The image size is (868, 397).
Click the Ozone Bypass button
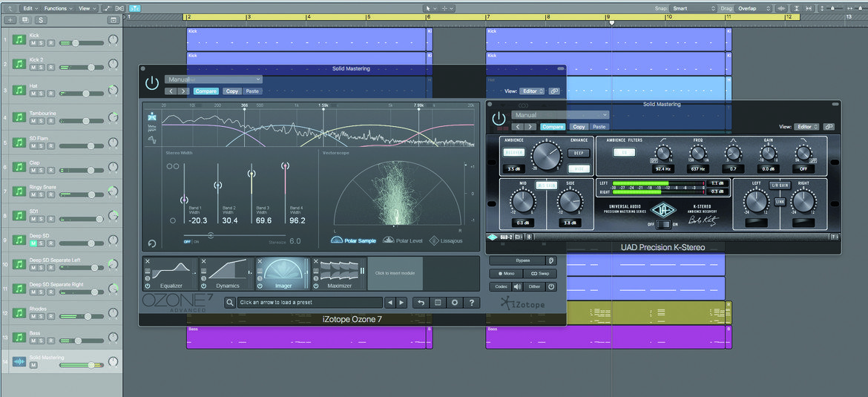click(516, 260)
